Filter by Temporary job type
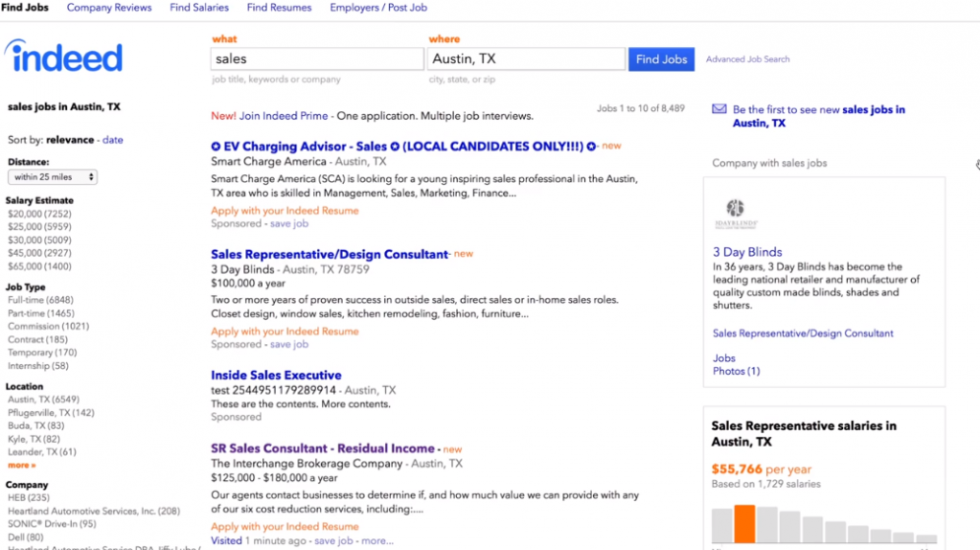This screenshot has height=550, width=980. (x=42, y=353)
